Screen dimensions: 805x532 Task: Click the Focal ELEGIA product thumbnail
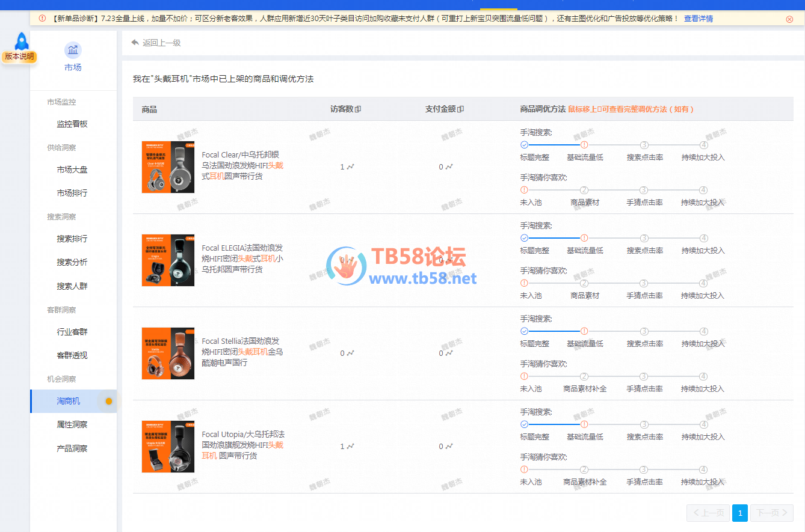tap(168, 260)
